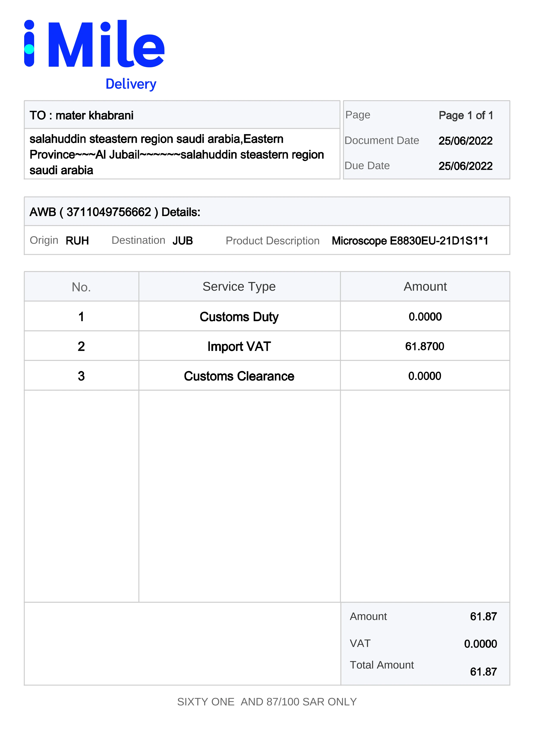Click the Al Jubail address block
535x756 pixels.
tap(177, 154)
